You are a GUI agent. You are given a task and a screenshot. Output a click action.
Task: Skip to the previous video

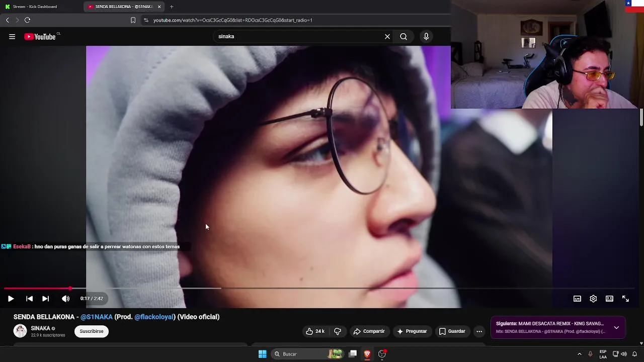tap(29, 299)
